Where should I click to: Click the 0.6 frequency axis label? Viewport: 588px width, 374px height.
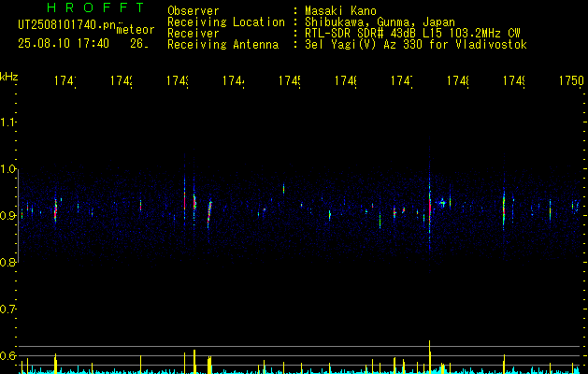tap(7, 355)
